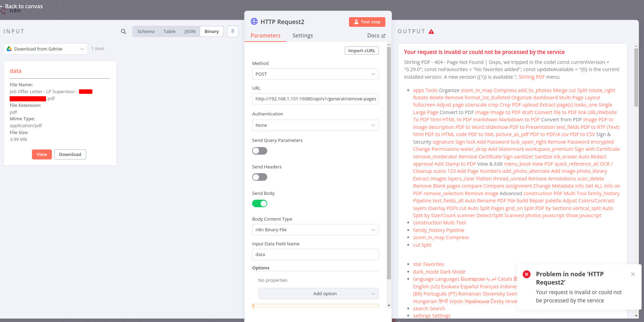Click the parameters scrollbar down arrow
The height and width of the screenshot is (322, 644).
[389, 305]
